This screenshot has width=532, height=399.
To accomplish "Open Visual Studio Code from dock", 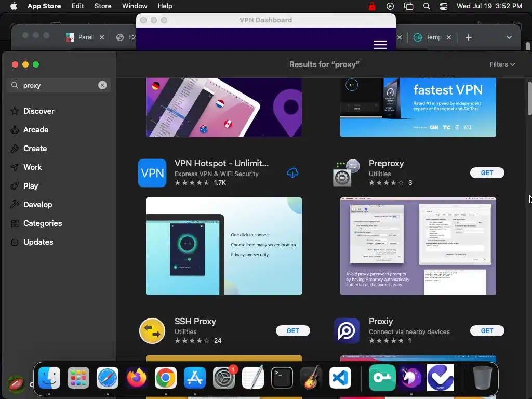I will pos(340,378).
